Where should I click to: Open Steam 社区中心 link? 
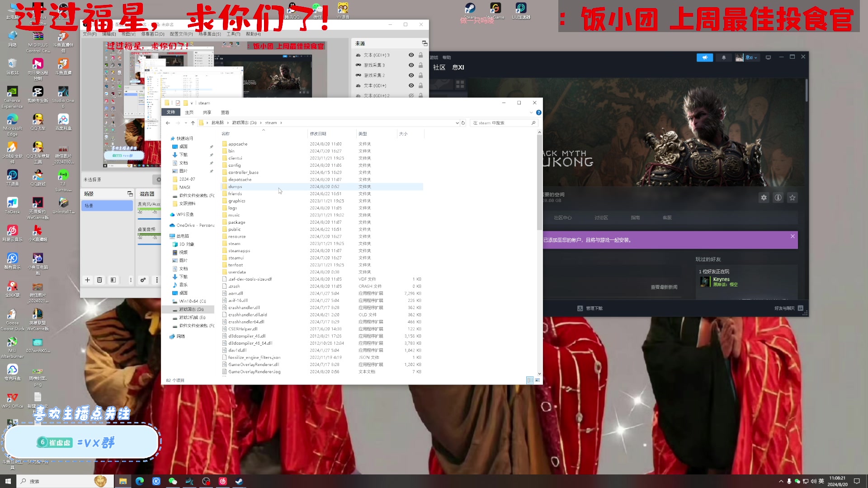(x=563, y=218)
